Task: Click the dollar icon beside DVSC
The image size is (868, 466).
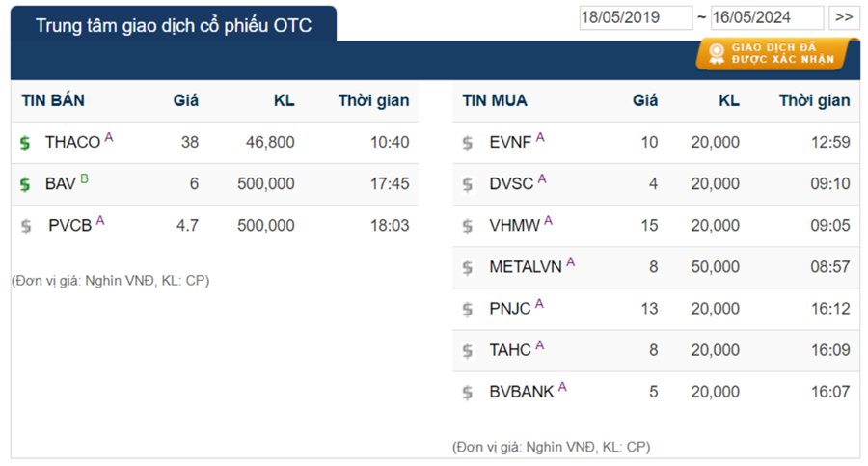Action: pos(468,184)
